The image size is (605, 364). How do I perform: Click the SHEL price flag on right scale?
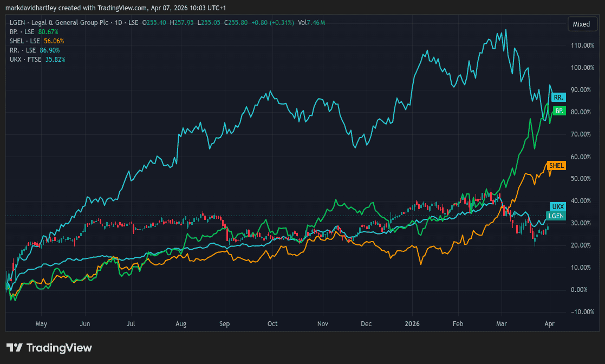[557, 166]
